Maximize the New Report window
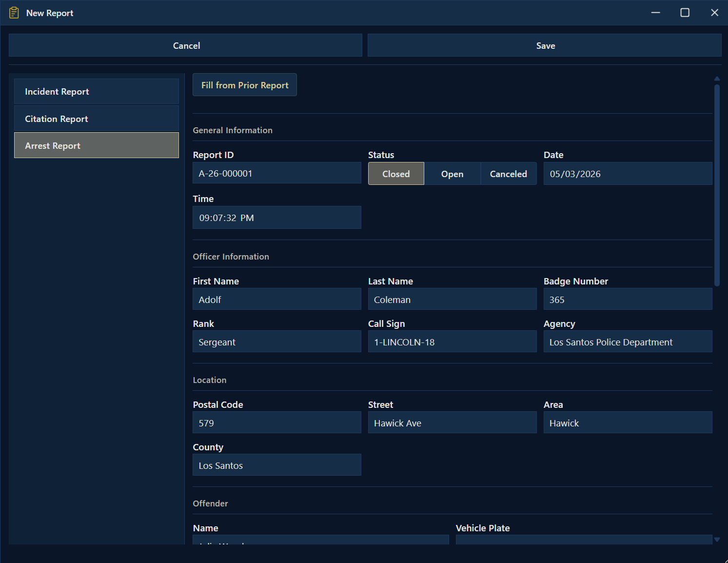The image size is (728, 563). tap(685, 13)
